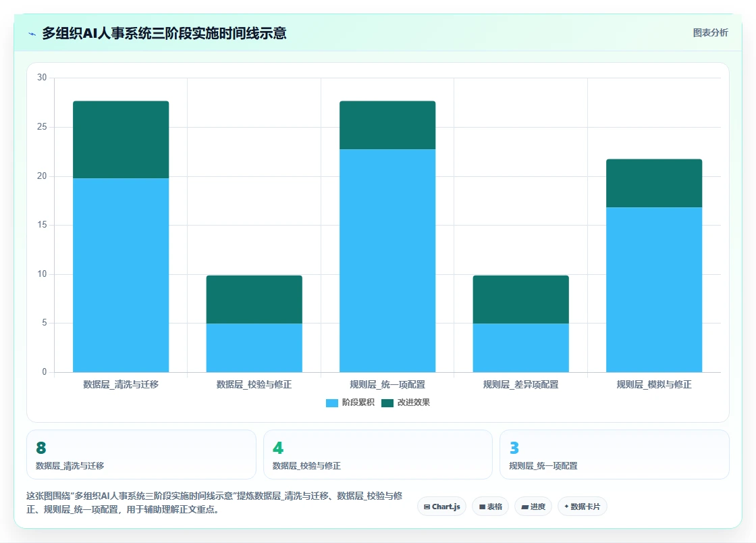Click the 表格 tag chip
The width and height of the screenshot is (756, 543).
490,507
